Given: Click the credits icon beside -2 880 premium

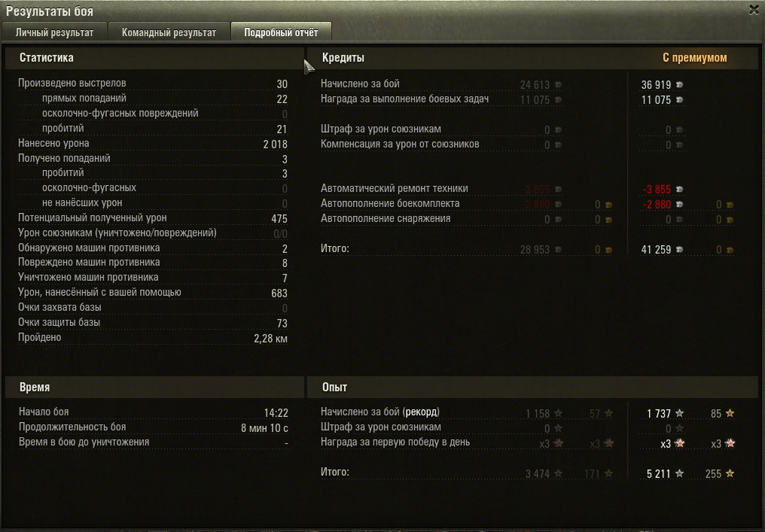Looking at the screenshot, I should click(x=679, y=205).
